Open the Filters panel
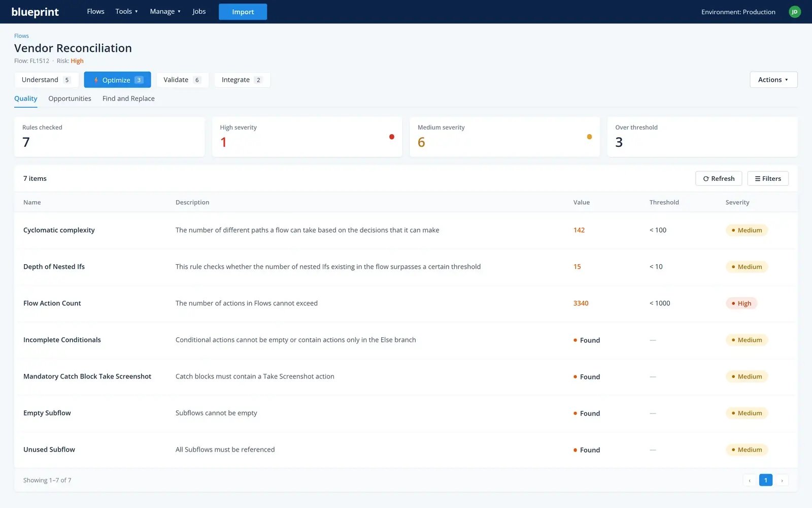This screenshot has height=508, width=812. [x=768, y=178]
